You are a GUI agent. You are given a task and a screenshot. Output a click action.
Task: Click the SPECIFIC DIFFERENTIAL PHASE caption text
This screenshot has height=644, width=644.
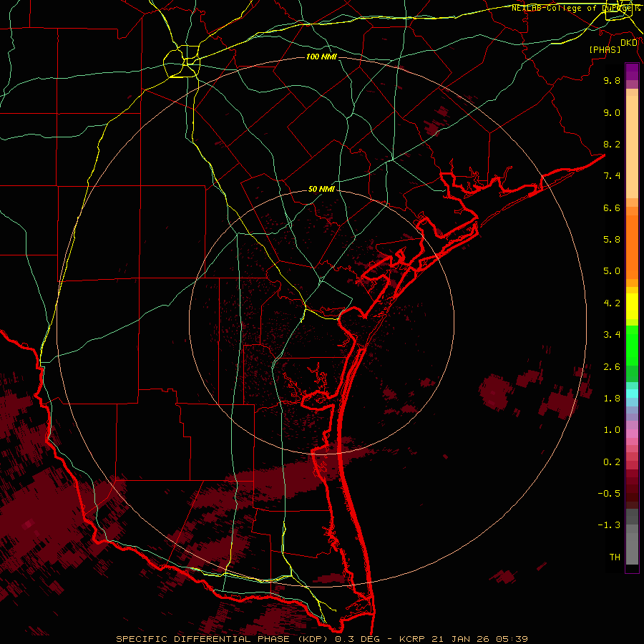point(205,639)
